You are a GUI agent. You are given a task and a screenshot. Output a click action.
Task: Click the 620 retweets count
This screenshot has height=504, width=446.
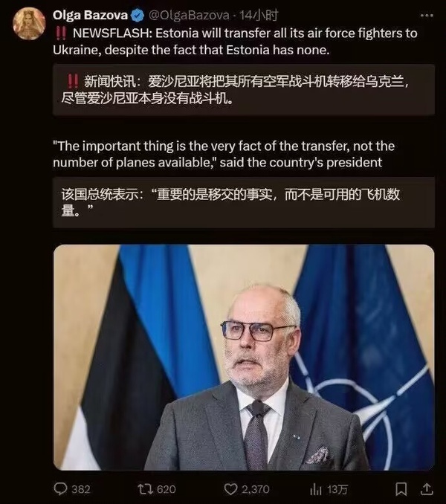click(166, 490)
